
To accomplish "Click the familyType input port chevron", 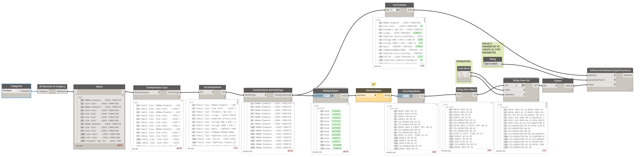I will (265, 95).
